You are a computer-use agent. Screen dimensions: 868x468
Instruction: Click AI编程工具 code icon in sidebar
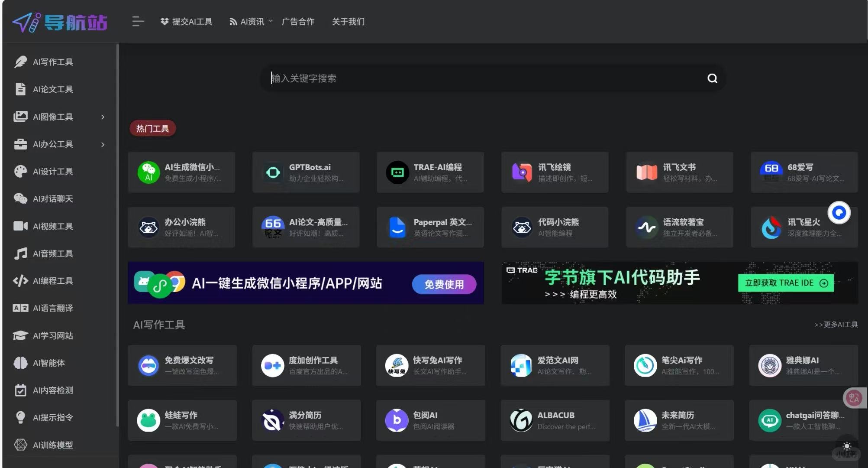click(x=20, y=281)
